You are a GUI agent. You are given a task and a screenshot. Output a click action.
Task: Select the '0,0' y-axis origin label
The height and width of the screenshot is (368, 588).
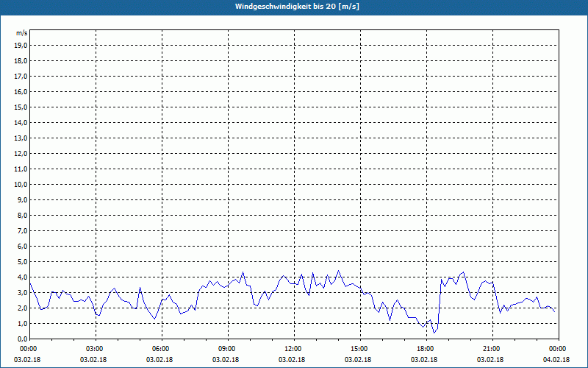tap(23, 339)
